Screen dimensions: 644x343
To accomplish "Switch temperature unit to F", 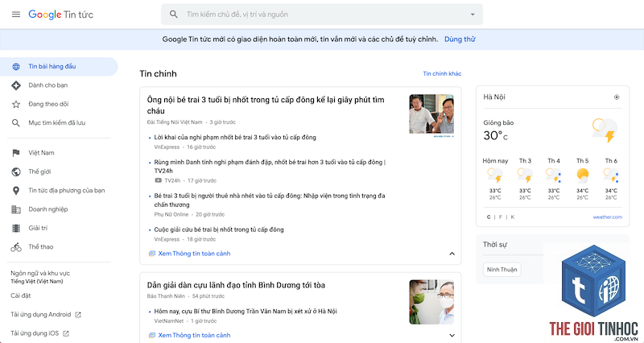I will (500, 217).
